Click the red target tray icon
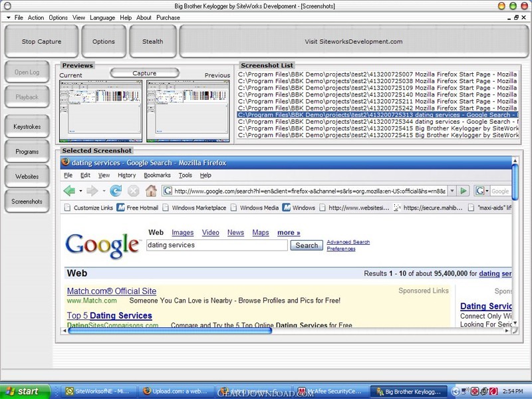Image resolution: width=532 pixels, height=399 pixels. (x=475, y=391)
